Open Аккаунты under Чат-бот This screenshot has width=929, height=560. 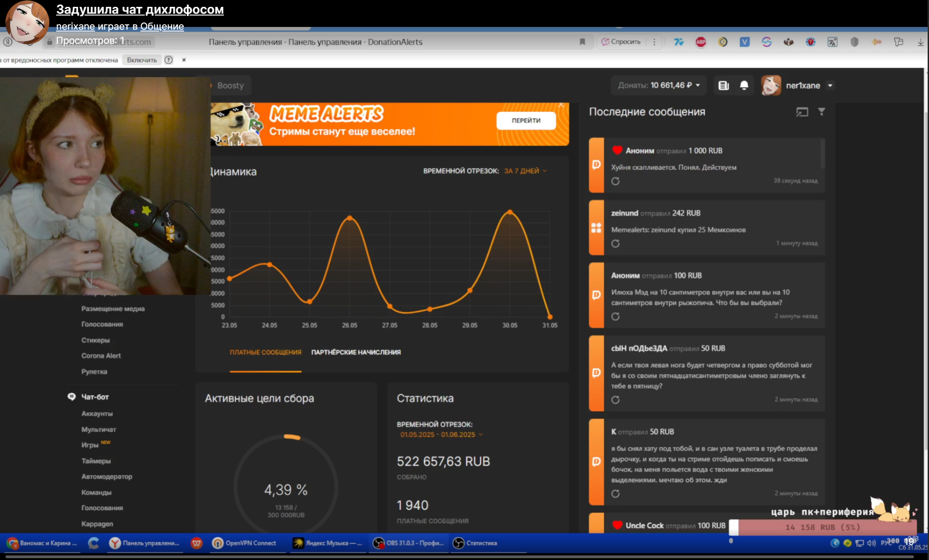[x=97, y=414]
